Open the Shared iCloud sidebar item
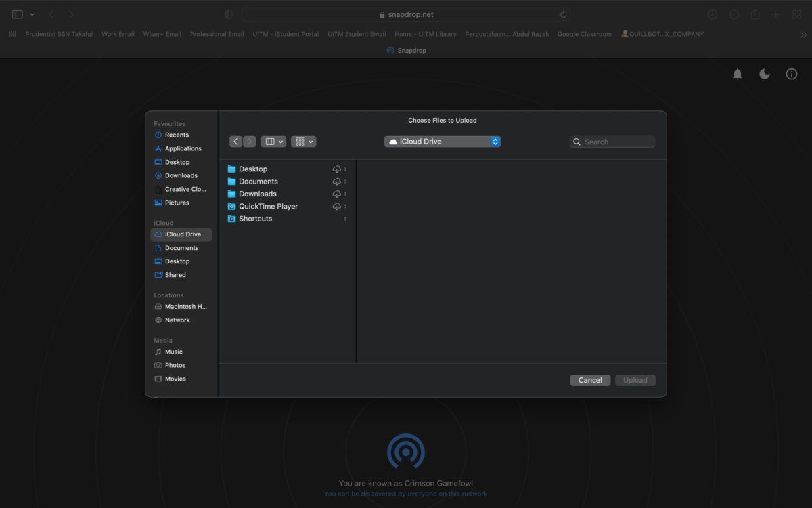 pyautogui.click(x=175, y=275)
